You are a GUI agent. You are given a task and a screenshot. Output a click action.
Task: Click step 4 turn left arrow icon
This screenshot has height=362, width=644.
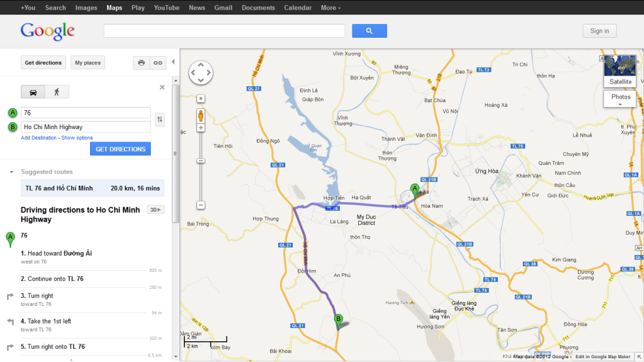pos(10,322)
